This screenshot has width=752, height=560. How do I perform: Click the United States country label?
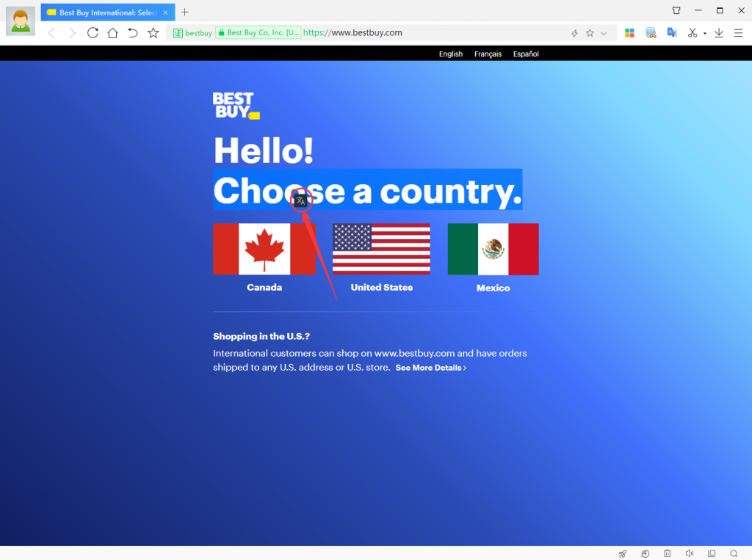coord(382,287)
